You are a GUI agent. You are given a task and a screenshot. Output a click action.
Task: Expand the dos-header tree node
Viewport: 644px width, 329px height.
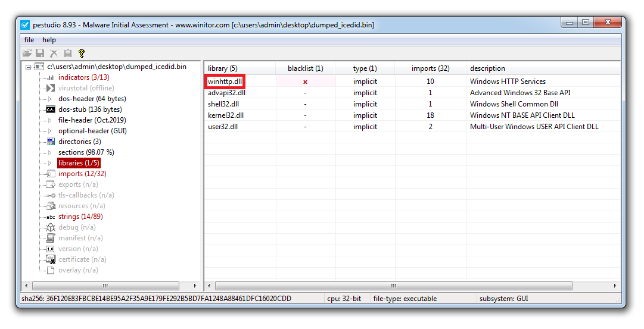pyautogui.click(x=50, y=99)
